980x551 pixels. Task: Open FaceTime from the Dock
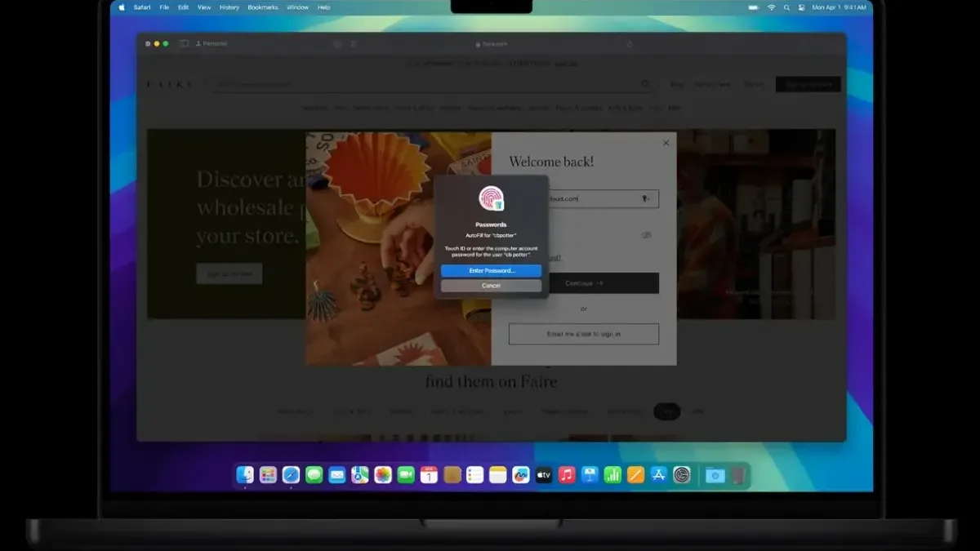[x=406, y=474]
